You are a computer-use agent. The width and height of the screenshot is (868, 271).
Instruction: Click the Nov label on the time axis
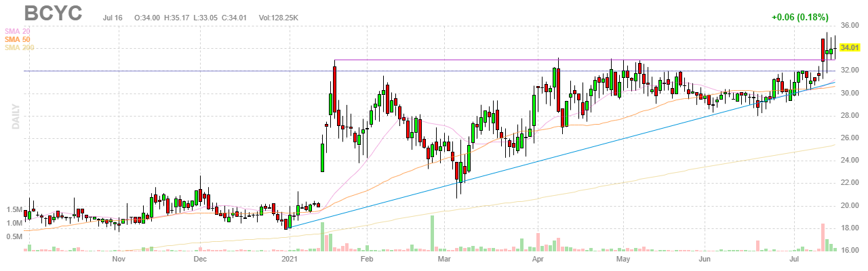pyautogui.click(x=119, y=259)
